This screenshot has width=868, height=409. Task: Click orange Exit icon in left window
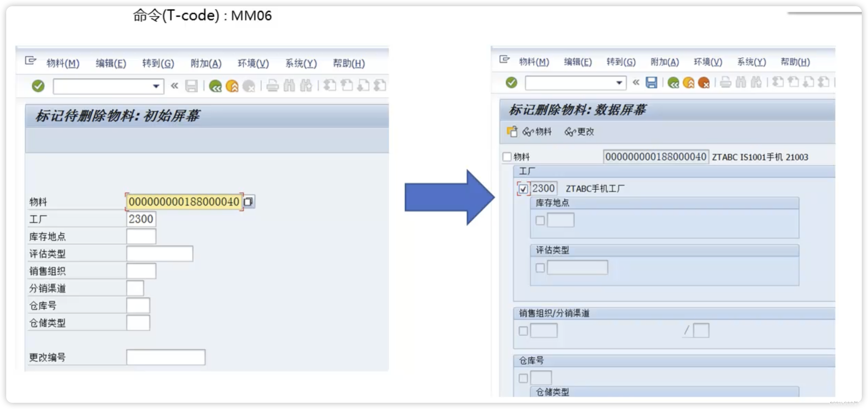click(x=232, y=86)
